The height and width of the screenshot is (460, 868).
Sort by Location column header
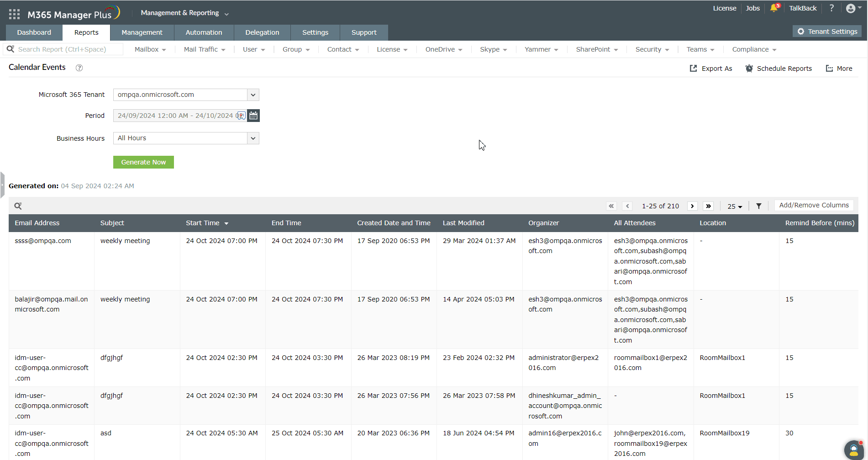pyautogui.click(x=713, y=223)
